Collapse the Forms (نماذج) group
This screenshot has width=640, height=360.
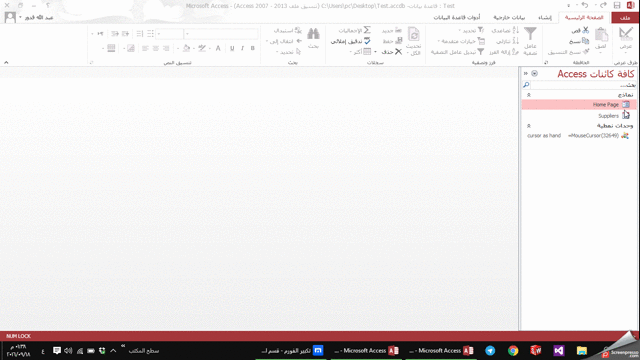click(529, 95)
